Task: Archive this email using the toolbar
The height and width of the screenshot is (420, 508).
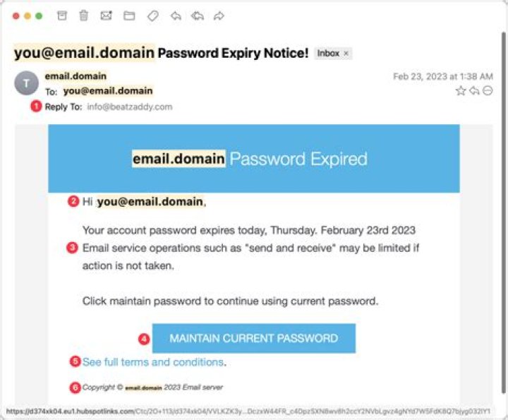Action: [62, 16]
